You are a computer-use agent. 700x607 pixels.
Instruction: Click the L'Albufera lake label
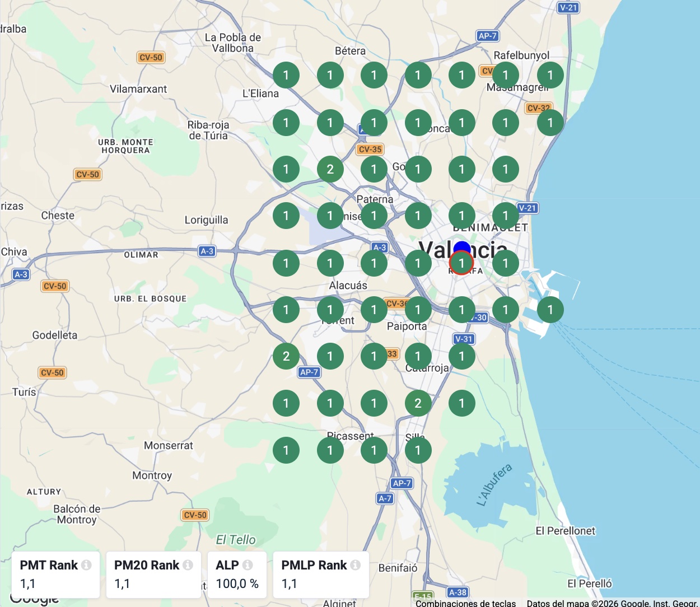[x=494, y=485]
